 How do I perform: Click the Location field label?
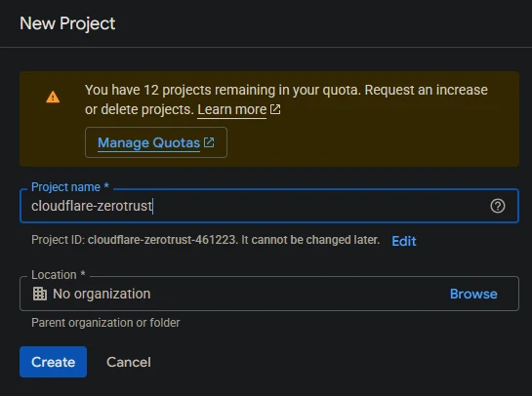[59, 275]
